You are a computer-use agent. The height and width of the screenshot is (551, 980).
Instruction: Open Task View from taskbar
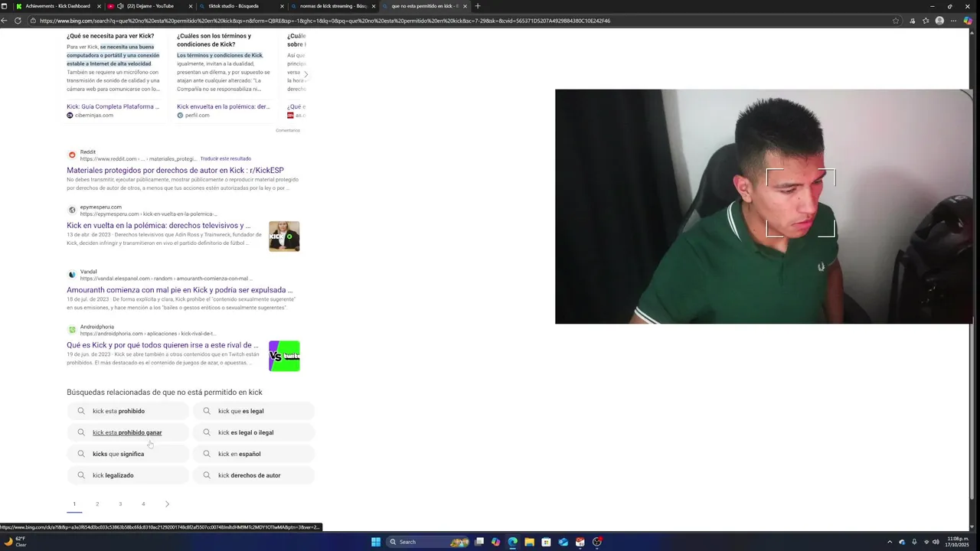(479, 542)
